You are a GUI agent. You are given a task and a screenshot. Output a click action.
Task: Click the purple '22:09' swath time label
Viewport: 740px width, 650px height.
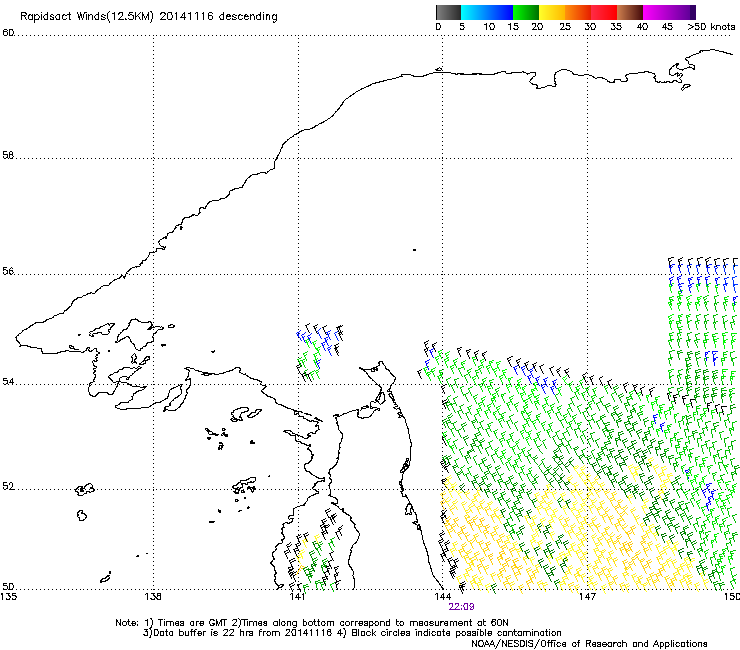tap(462, 607)
